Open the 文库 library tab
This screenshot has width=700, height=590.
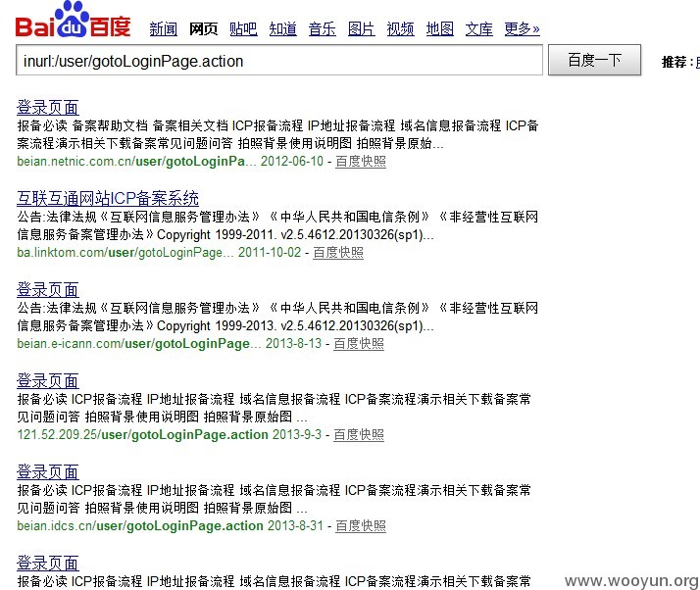pos(479,29)
